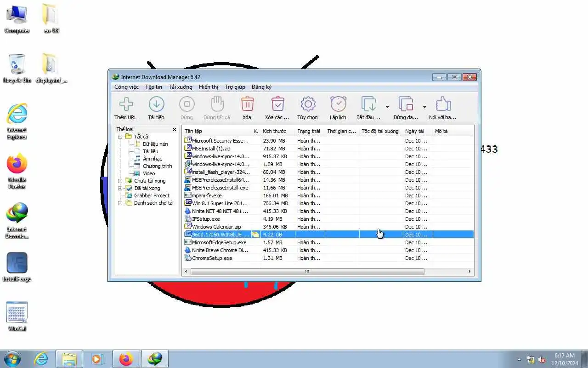The width and height of the screenshot is (588, 368).
Task: Select install_flash_player-324... row
Action: [328, 172]
